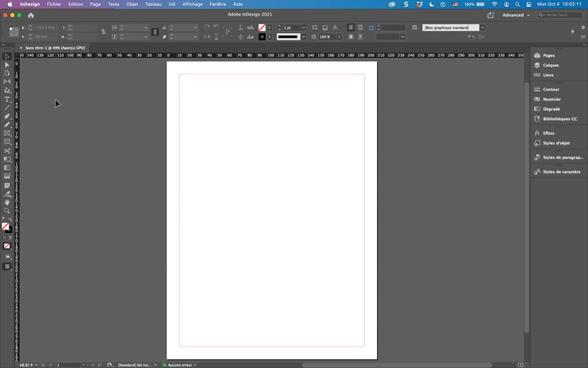
Task: Toggle formatting affects container button
Action: 4,238
